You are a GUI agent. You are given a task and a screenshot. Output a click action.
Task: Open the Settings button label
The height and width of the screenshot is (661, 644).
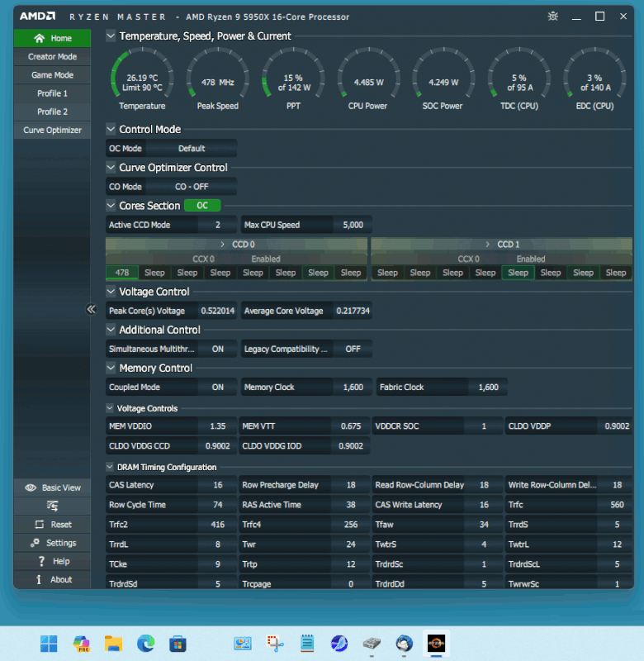(61, 543)
